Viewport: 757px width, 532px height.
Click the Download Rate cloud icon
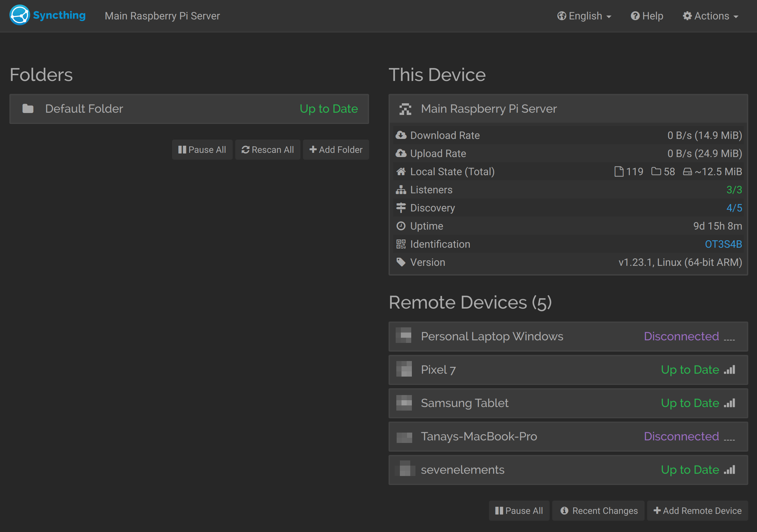[401, 135]
